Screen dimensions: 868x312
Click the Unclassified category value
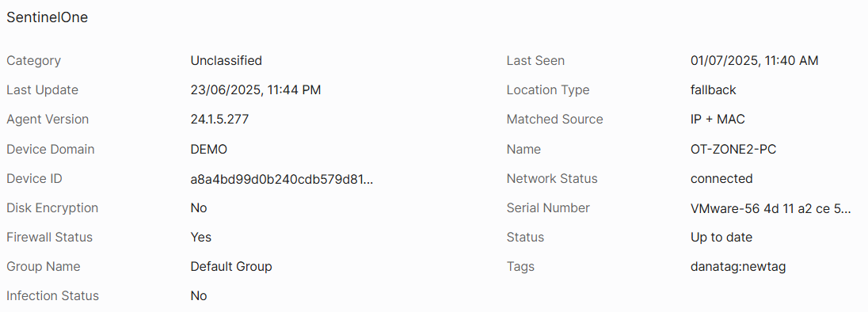pyautogui.click(x=227, y=61)
